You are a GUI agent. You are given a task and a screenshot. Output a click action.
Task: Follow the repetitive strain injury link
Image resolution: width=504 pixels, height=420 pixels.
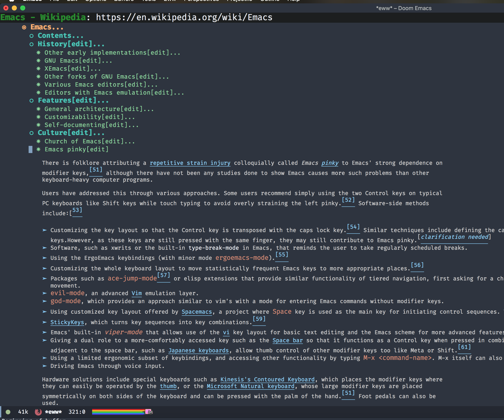(190, 163)
